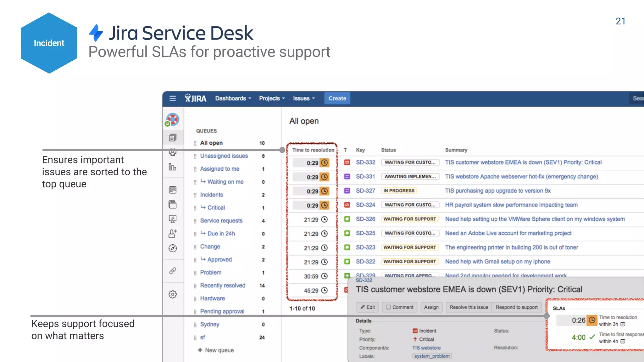This screenshot has width=644, height=362.
Task: Open summary HR payroll system slow performance
Action: (x=511, y=205)
